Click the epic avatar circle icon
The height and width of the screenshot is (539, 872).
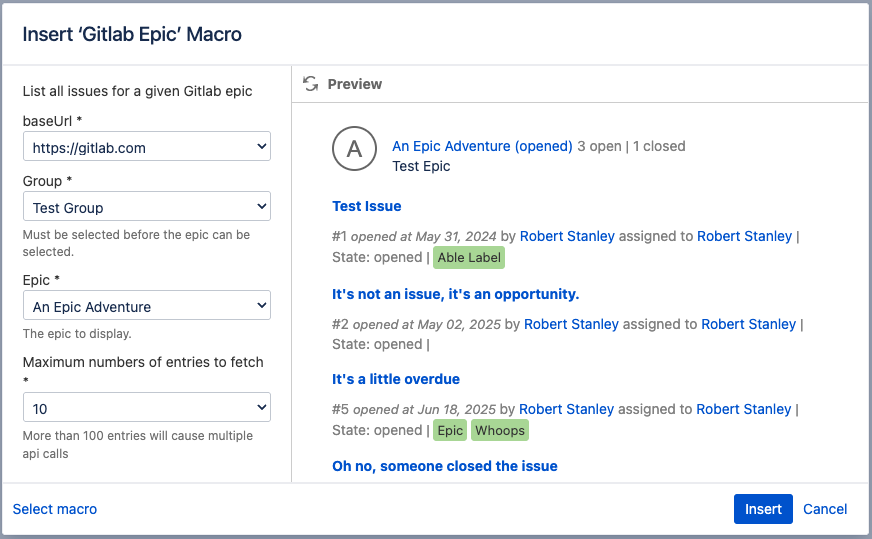pyautogui.click(x=353, y=150)
